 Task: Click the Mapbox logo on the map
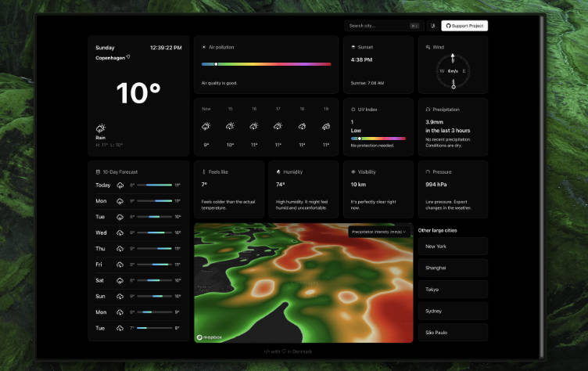coord(209,337)
